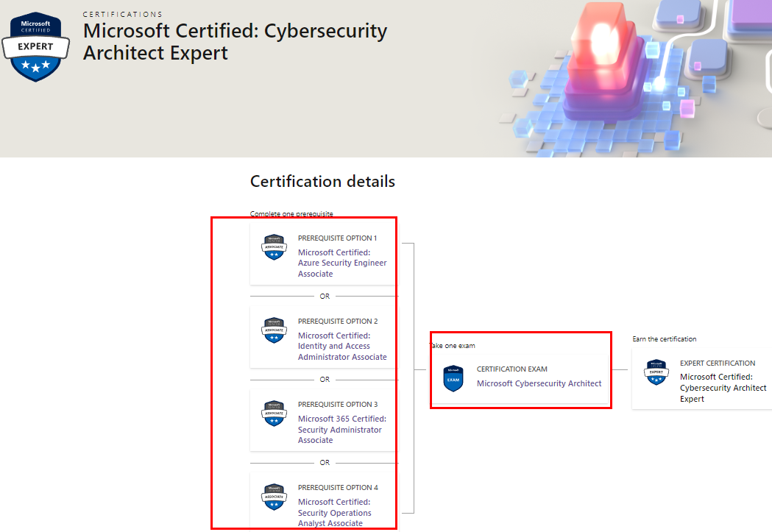Click the Expert Certification badge icon

coord(656,372)
